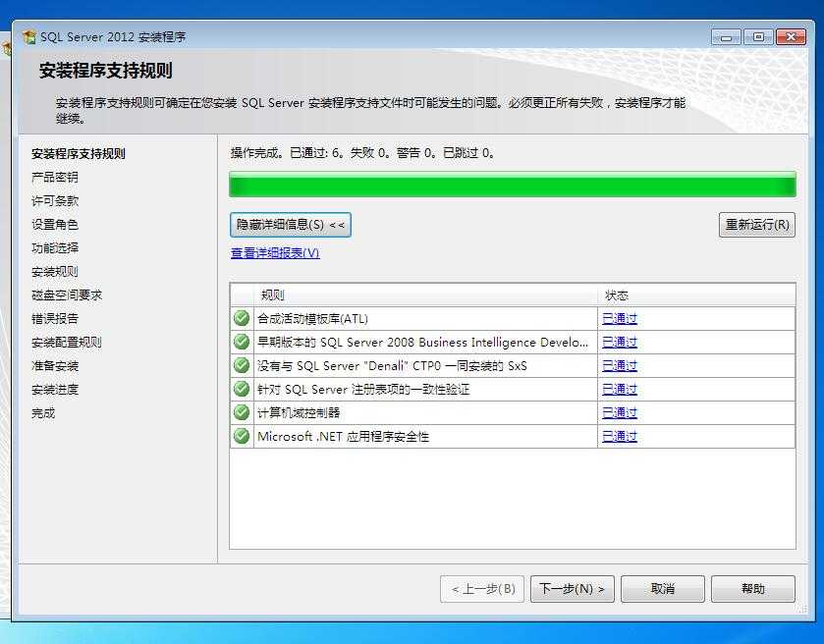This screenshot has height=644, width=824.
Task: Click the disabled 上一步(B) button
Action: pos(482,589)
